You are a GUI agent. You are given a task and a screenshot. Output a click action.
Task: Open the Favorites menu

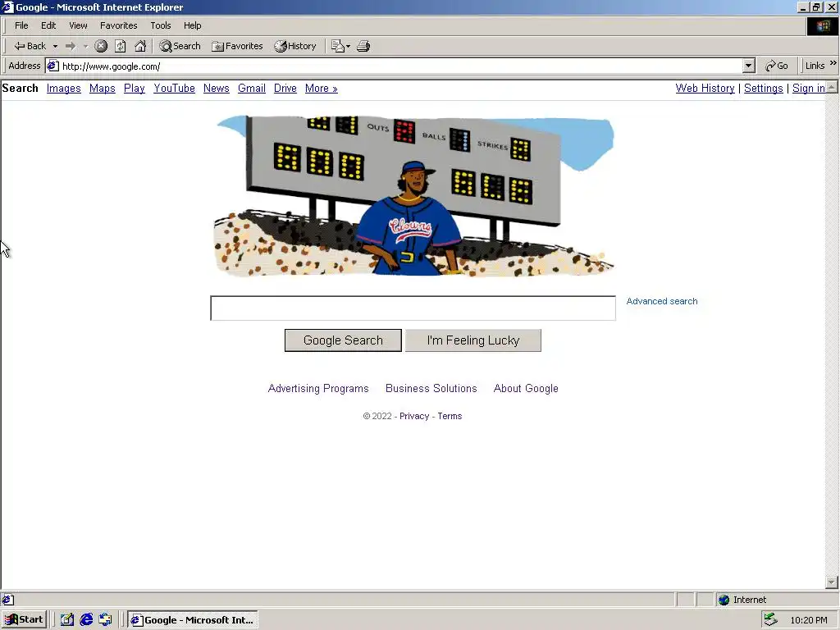point(118,25)
